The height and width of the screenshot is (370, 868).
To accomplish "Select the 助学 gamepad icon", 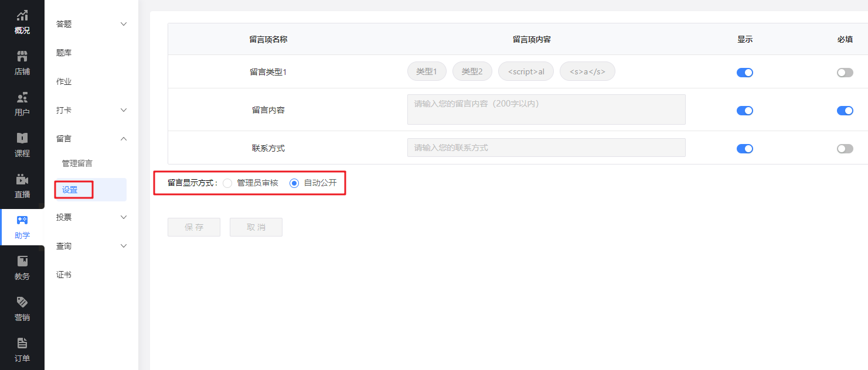I will (22, 221).
